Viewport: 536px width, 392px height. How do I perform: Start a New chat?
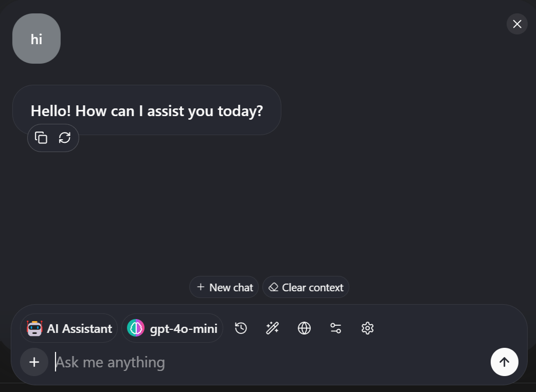tap(224, 287)
